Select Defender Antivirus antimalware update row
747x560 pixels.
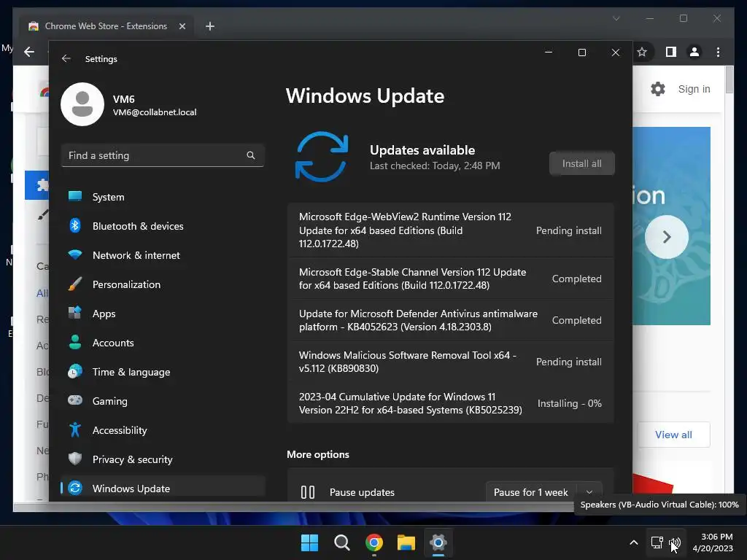click(450, 320)
